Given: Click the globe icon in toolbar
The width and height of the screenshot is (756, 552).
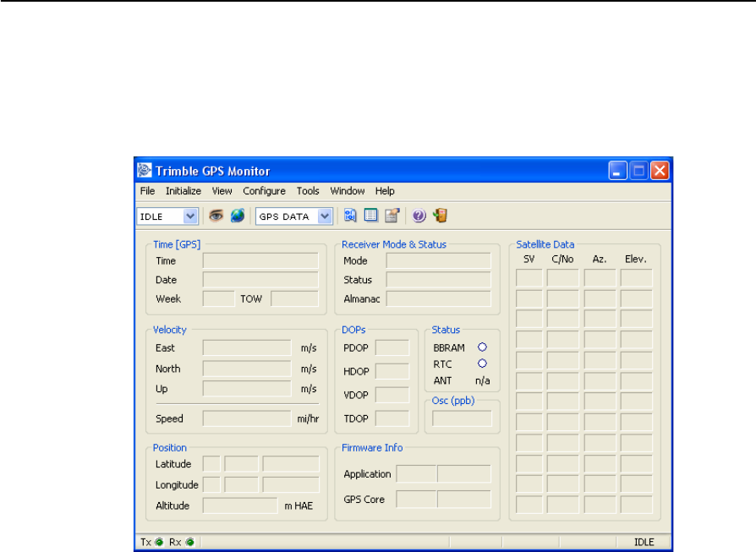Looking at the screenshot, I should (238, 216).
